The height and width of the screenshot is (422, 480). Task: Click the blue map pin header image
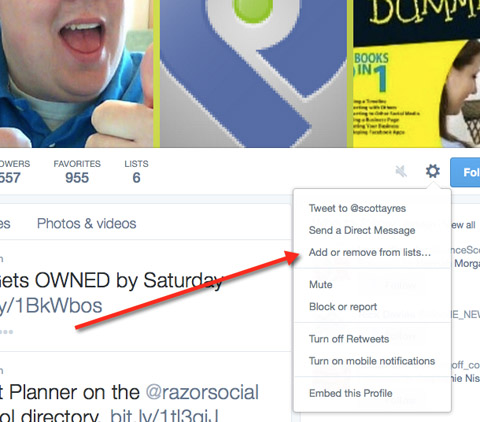(x=253, y=74)
